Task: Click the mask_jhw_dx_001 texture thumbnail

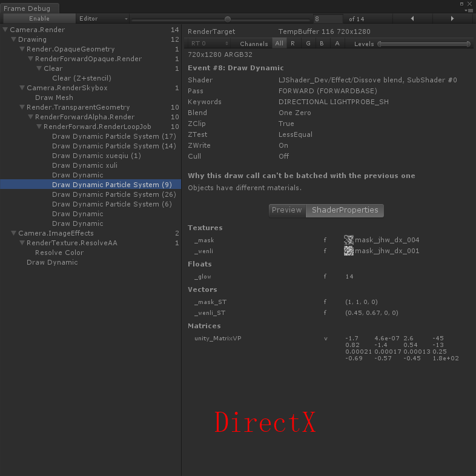Action: tap(348, 251)
